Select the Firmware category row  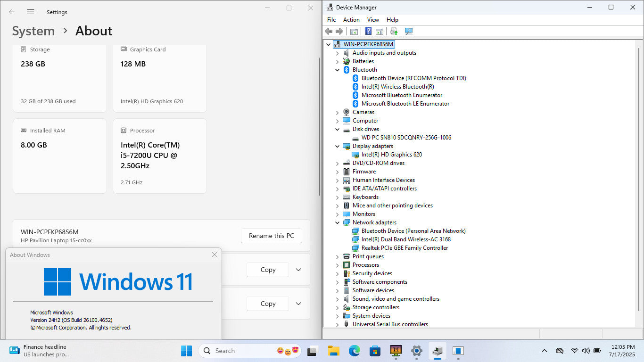[364, 172]
